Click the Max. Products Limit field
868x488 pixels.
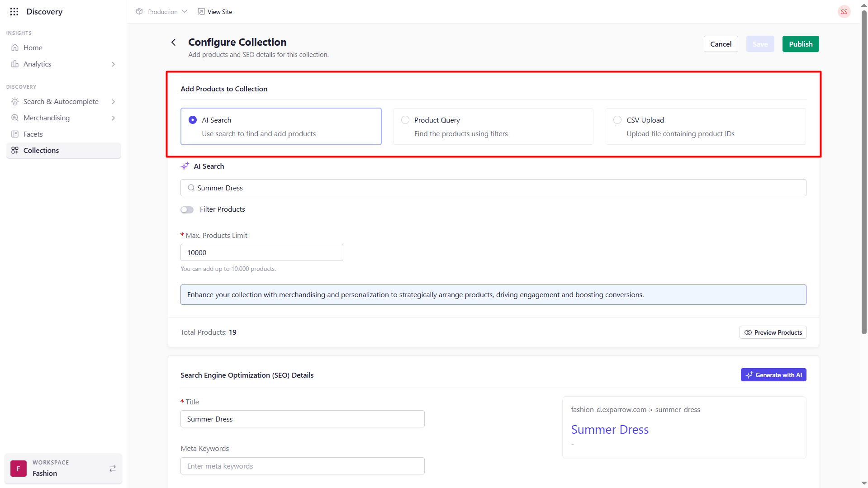coord(261,253)
